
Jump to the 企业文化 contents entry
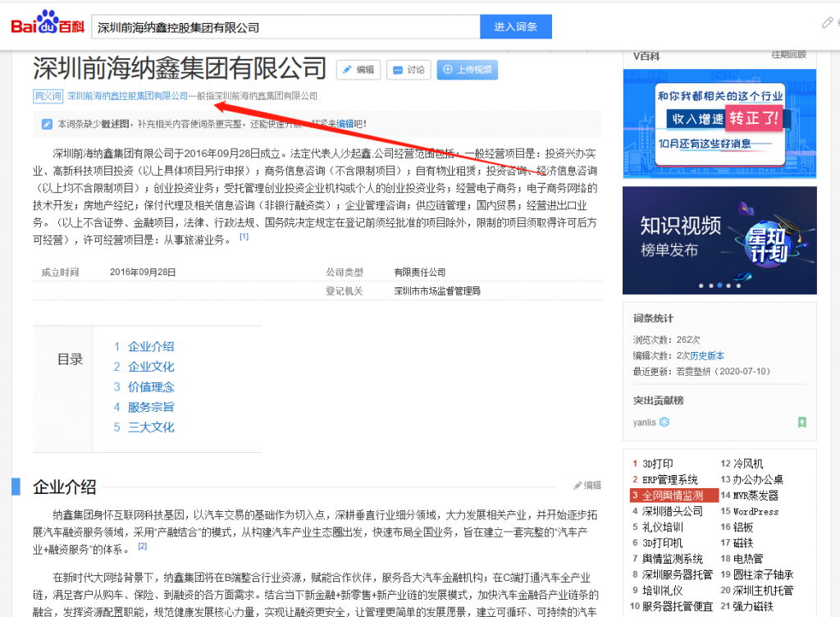click(x=151, y=367)
